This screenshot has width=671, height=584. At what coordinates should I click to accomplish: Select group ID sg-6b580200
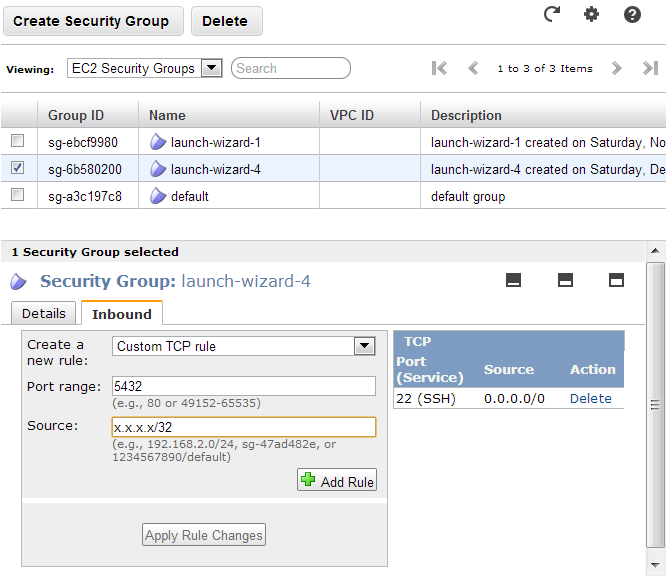(85, 169)
